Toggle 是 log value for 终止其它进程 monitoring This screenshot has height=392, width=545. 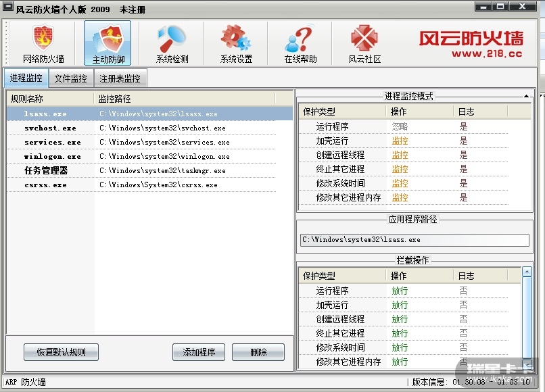pos(463,169)
